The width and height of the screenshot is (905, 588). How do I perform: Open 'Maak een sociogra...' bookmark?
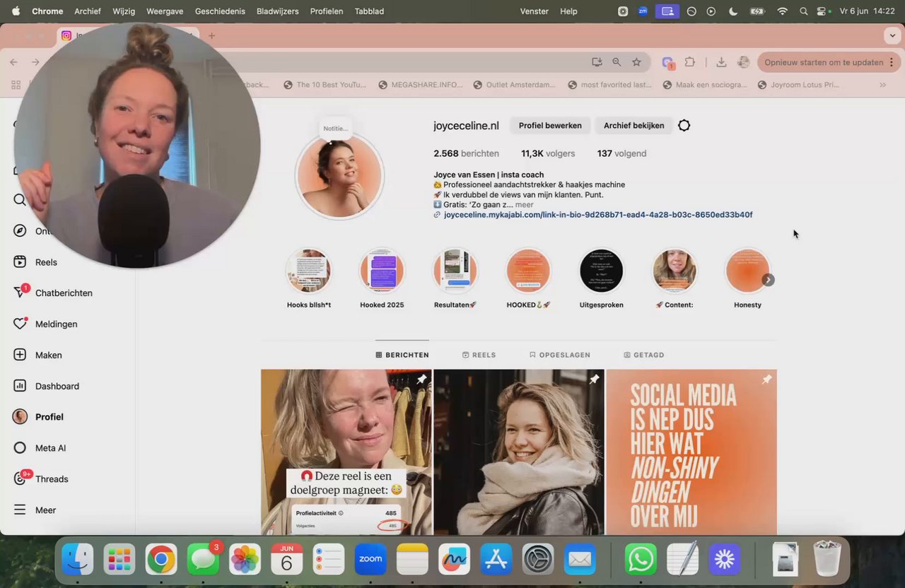705,85
